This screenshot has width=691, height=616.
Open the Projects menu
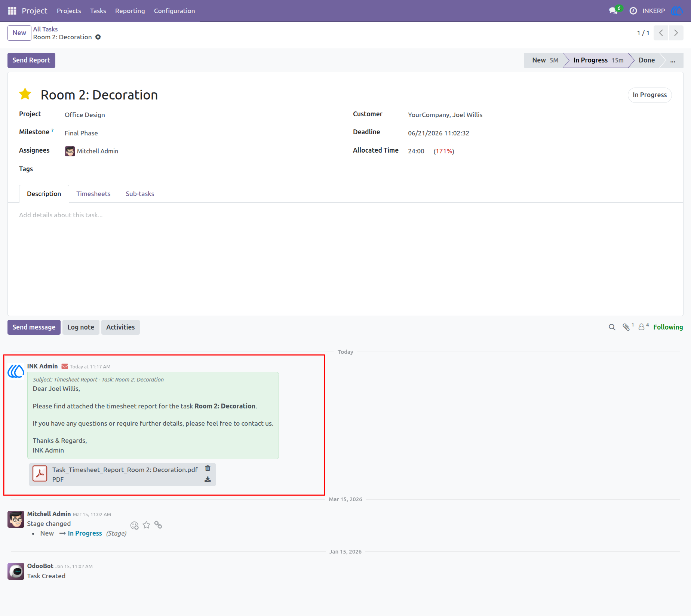[69, 11]
